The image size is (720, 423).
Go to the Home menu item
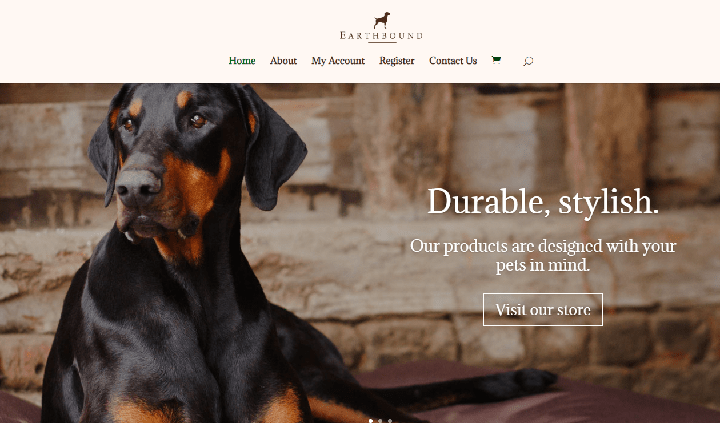242,61
